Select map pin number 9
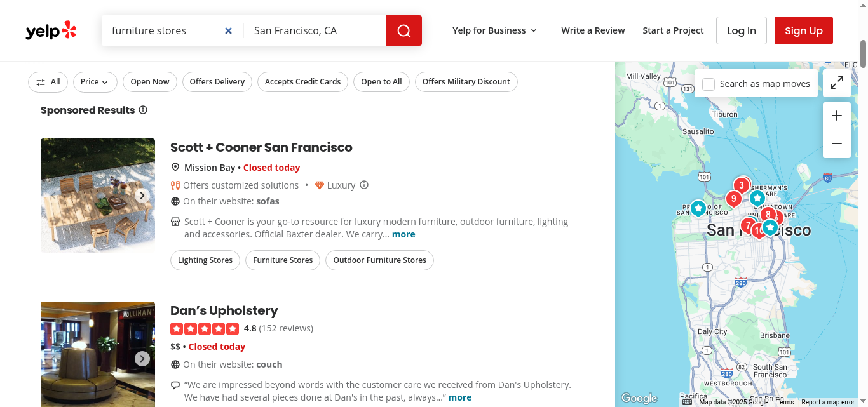The image size is (868, 407). [x=734, y=199]
